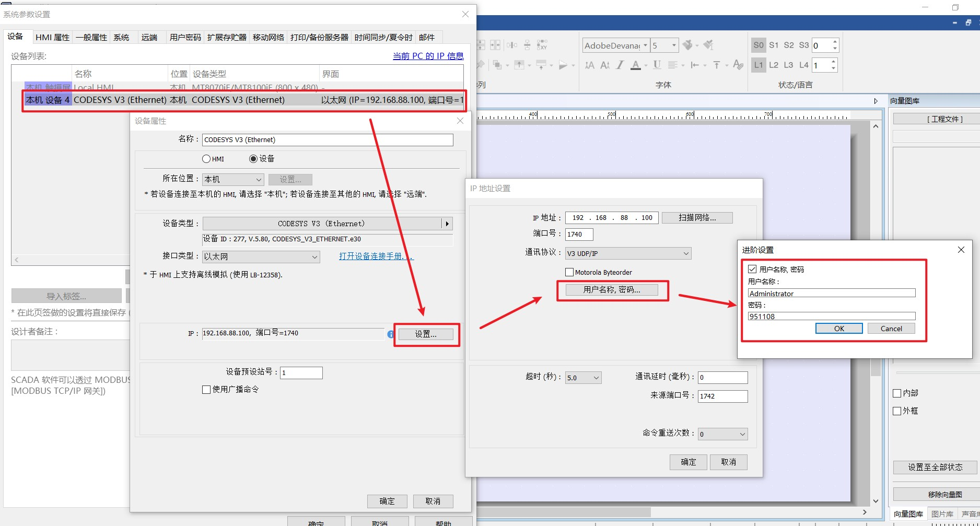The height and width of the screenshot is (526, 980).
Task: Select state S1 in the ribbon
Action: (x=774, y=45)
